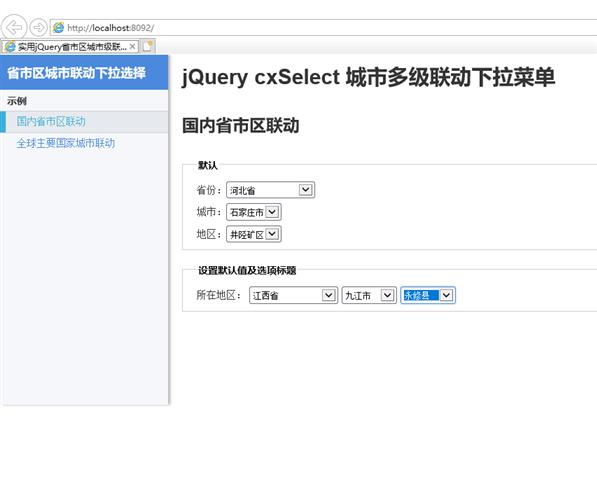This screenshot has height=483, width=597.
Task: Open the 城市 dropdown showing 石家庄市
Action: pyautogui.click(x=254, y=212)
